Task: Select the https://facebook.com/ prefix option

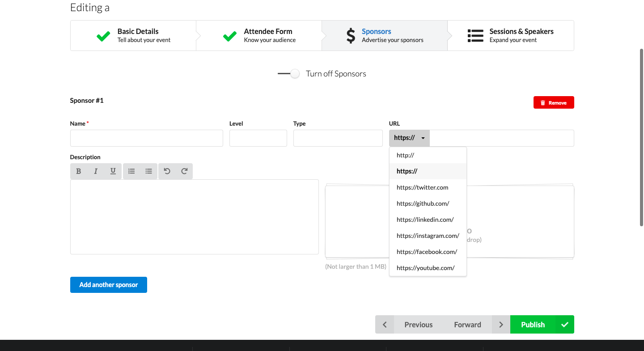Action: [428, 252]
